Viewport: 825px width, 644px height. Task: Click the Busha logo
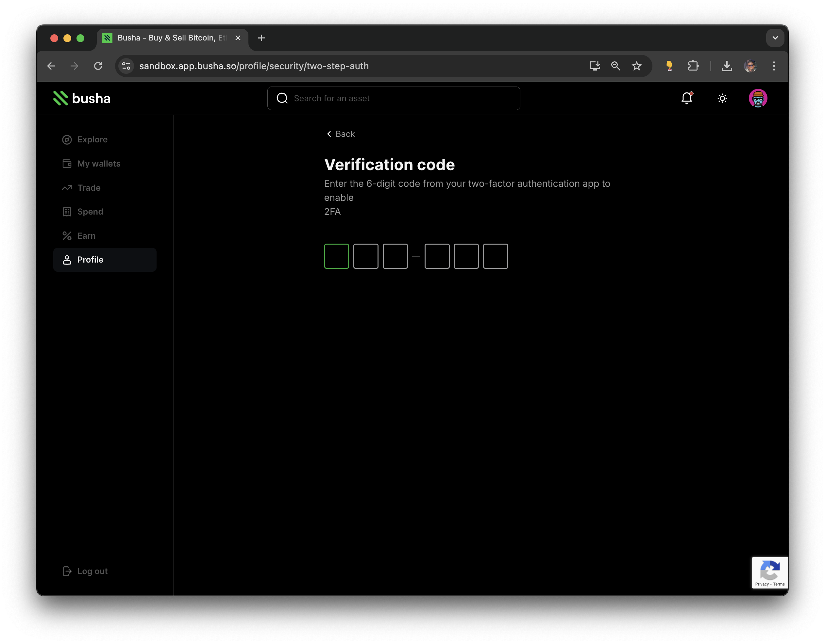[x=81, y=98]
